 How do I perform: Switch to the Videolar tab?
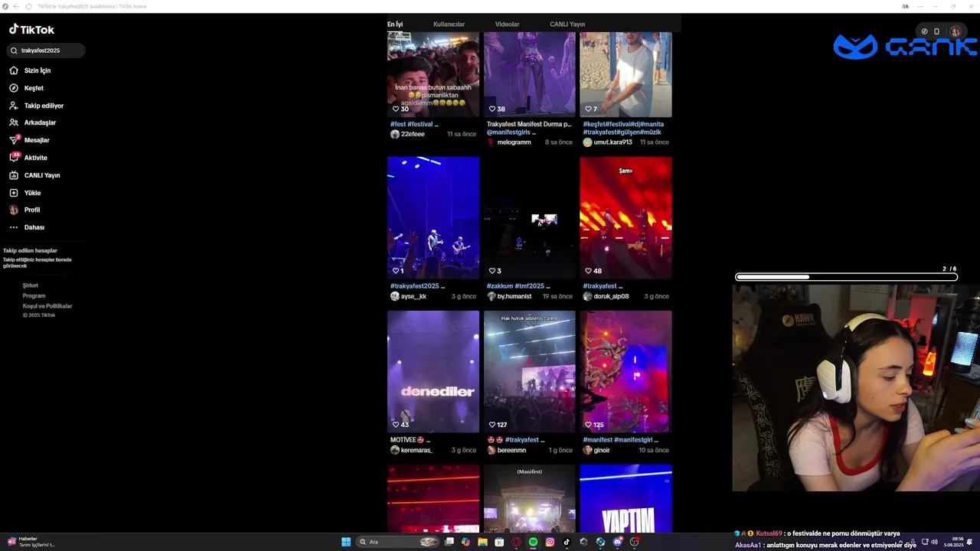[507, 24]
